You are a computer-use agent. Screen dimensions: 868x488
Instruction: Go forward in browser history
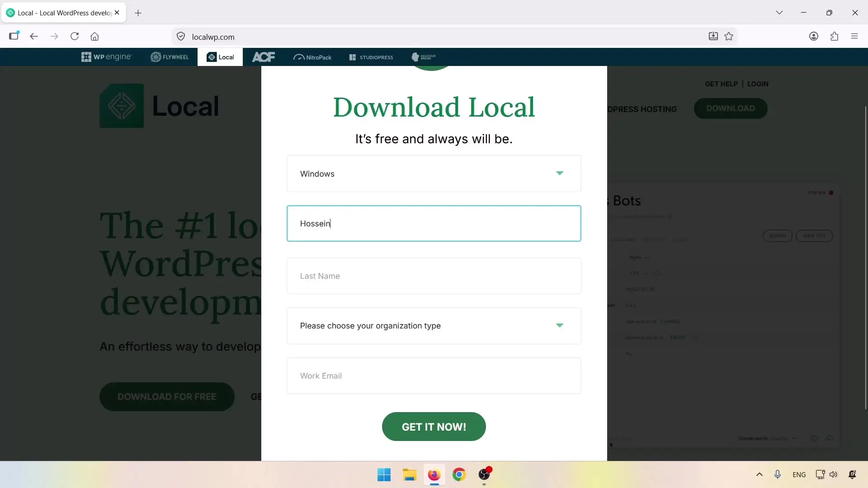tap(54, 37)
